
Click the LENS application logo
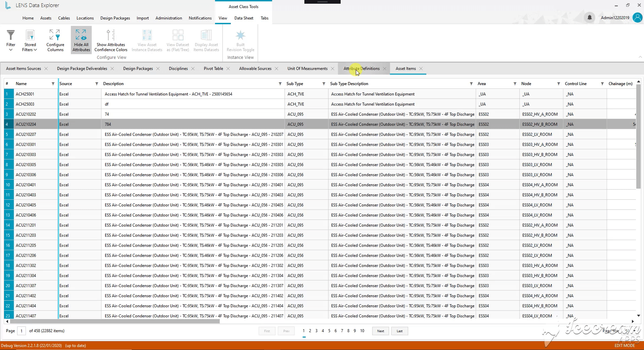click(8, 5)
